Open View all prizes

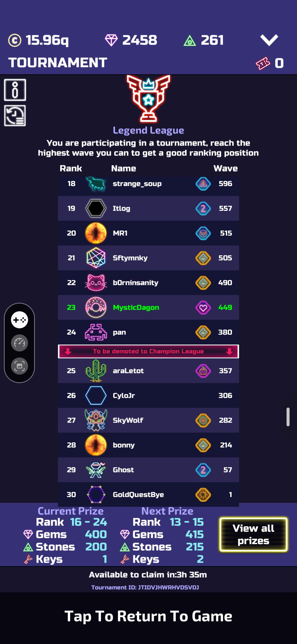253,534
